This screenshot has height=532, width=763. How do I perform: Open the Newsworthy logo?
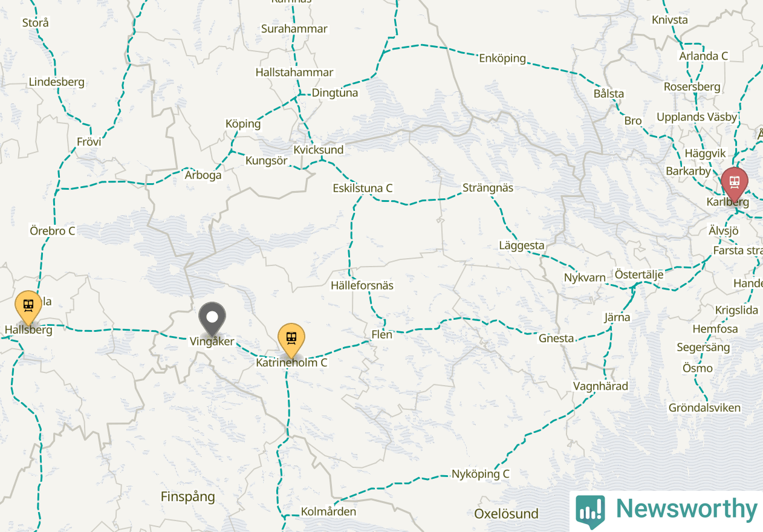coord(666,511)
